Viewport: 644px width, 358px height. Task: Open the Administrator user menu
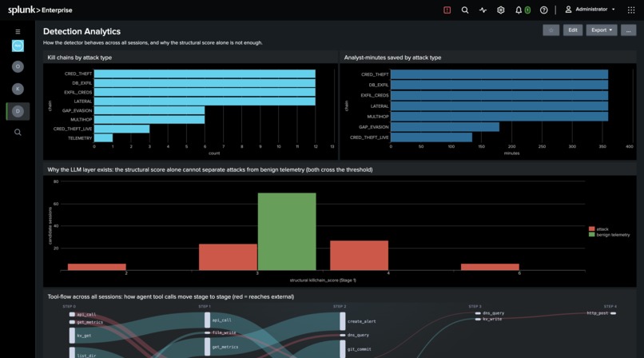pos(590,10)
